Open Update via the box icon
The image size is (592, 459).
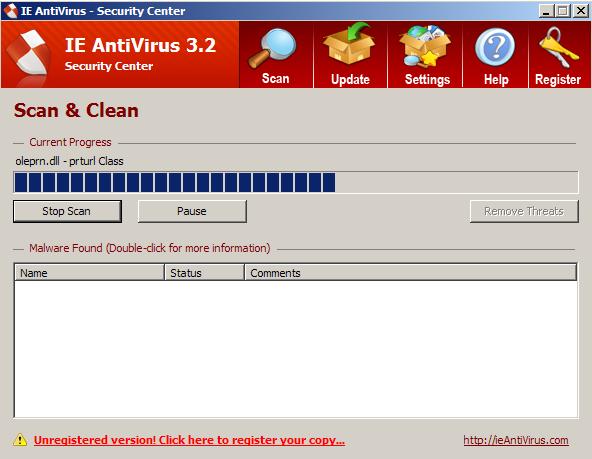[x=349, y=45]
